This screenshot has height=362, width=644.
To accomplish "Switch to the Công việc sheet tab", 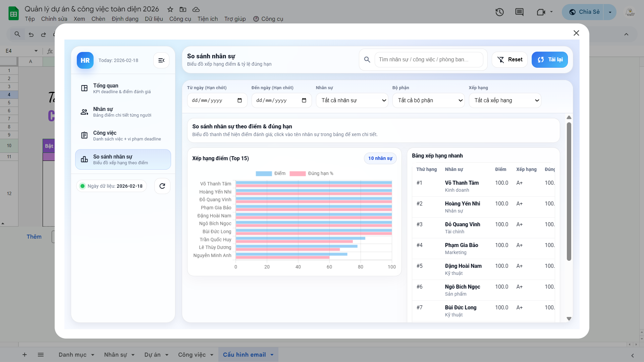I will 192,355.
